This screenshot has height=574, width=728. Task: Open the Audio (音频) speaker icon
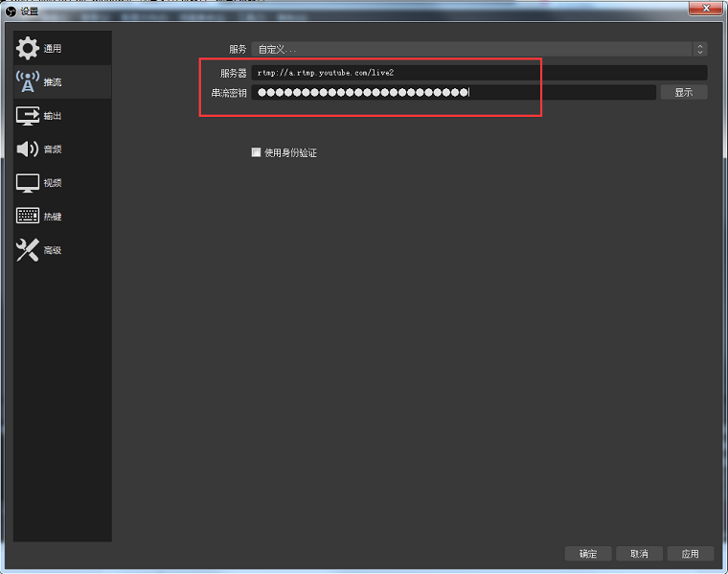coord(28,149)
